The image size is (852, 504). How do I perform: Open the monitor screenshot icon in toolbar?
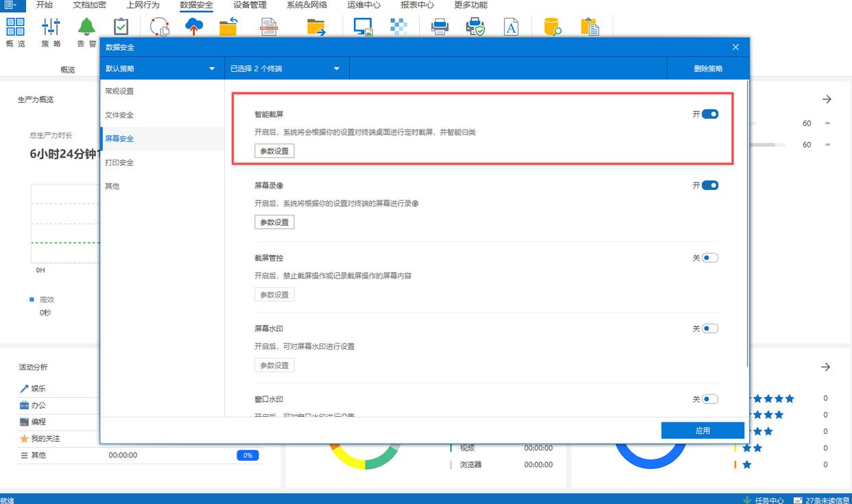tap(363, 27)
